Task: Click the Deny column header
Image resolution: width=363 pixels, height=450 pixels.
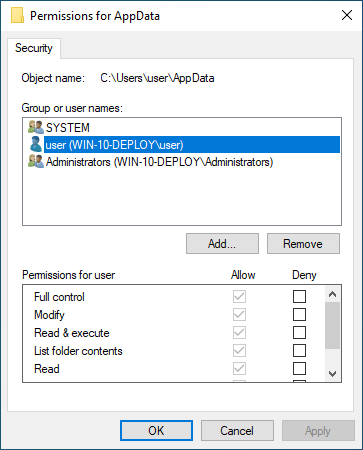Action: pyautogui.click(x=304, y=275)
